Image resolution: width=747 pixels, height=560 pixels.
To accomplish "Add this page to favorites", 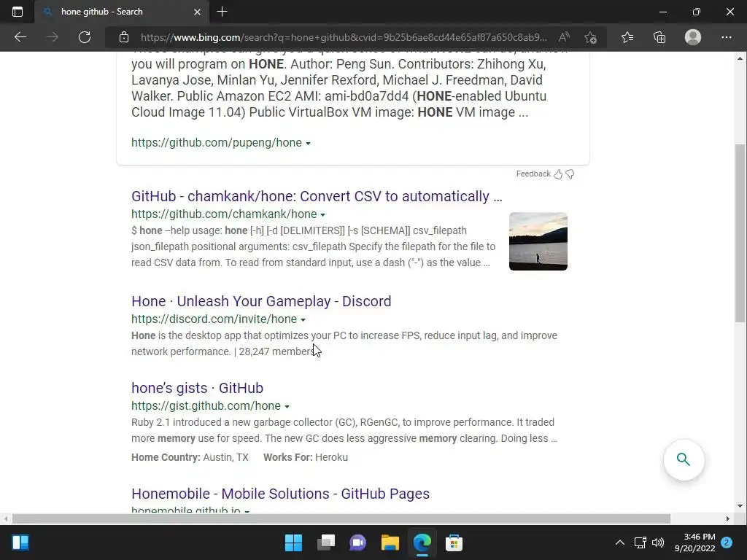I will (x=591, y=37).
